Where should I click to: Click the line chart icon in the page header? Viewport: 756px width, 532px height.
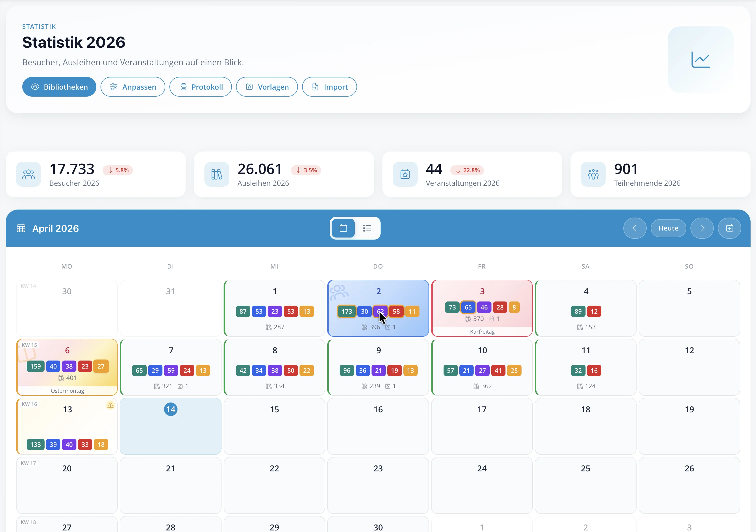tap(700, 60)
